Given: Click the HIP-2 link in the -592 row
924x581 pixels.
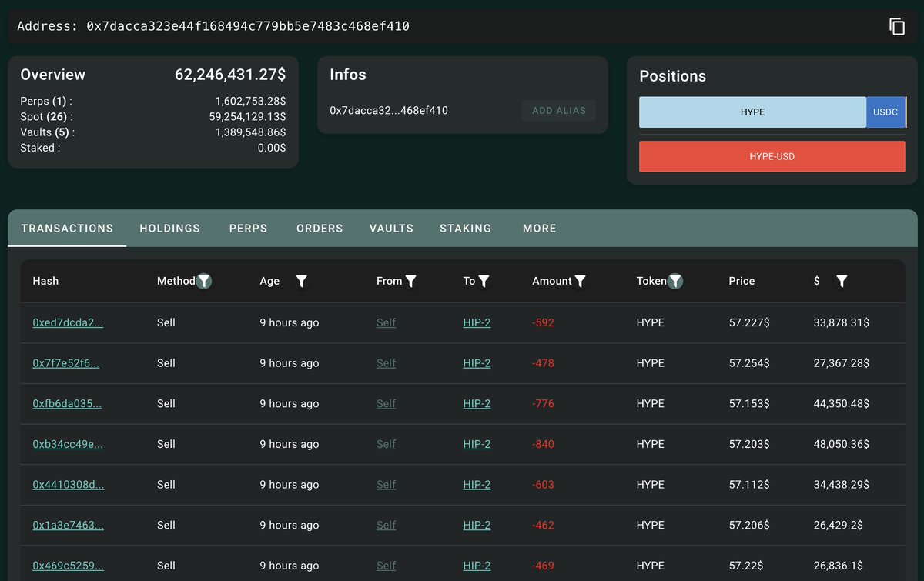Looking at the screenshot, I should 477,322.
